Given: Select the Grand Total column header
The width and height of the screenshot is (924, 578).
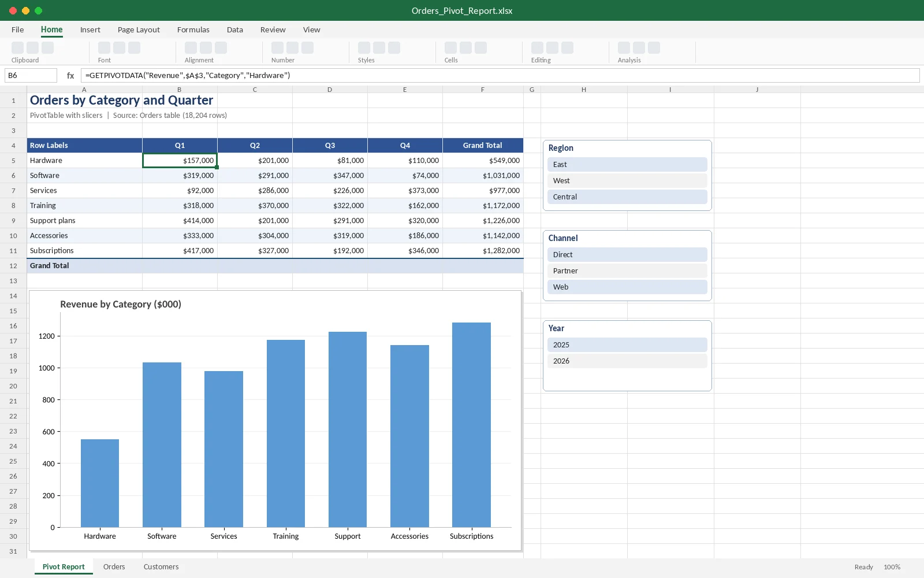Looking at the screenshot, I should [483, 146].
